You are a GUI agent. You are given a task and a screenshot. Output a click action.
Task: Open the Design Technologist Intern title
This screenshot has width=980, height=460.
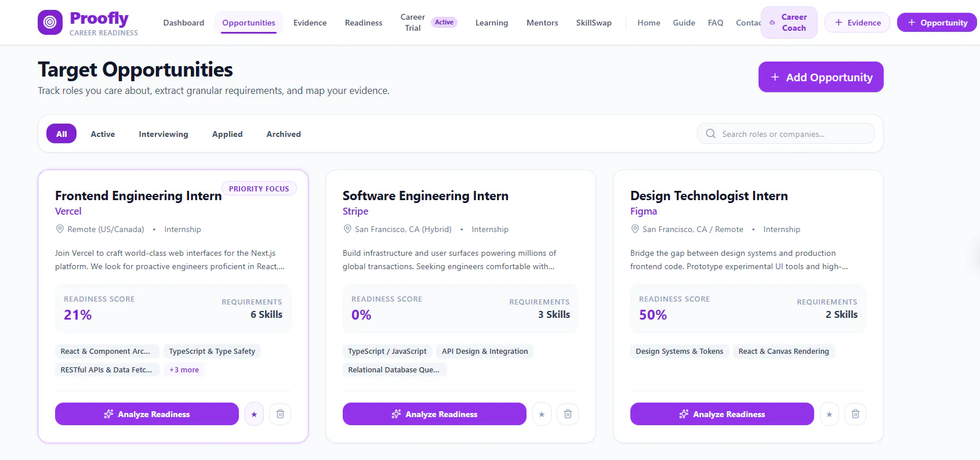709,195
